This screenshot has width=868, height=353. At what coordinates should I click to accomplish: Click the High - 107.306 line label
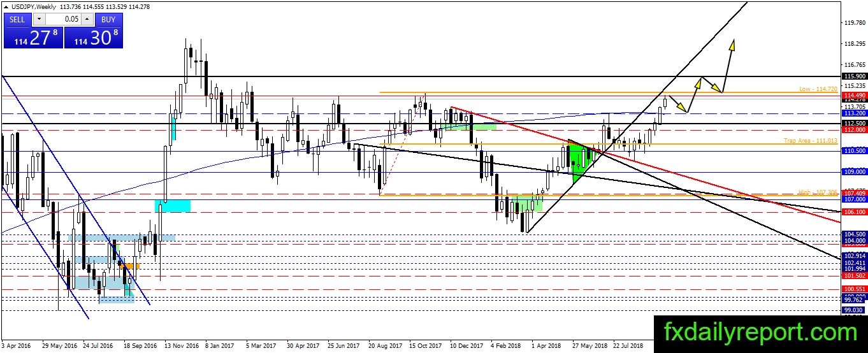[x=817, y=192]
